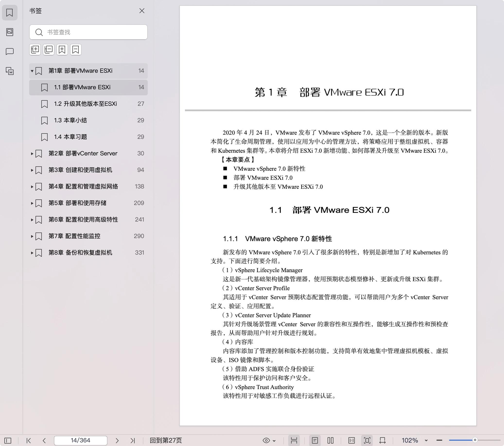This screenshot has width=504, height=446.
Task: Jump to 第8章 备份和恢复虚拟机 bookmark
Action: [88, 253]
